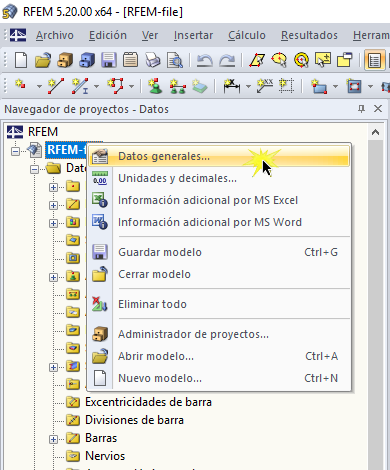
Task: Choose Eliminar todo in context menu
Action: point(219,304)
